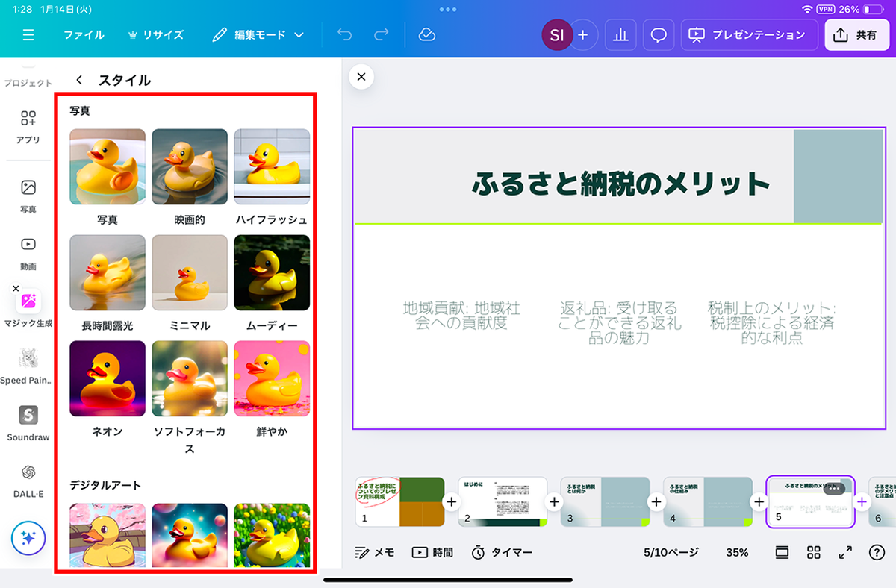Click the magic sparkle assistant button

(28, 538)
